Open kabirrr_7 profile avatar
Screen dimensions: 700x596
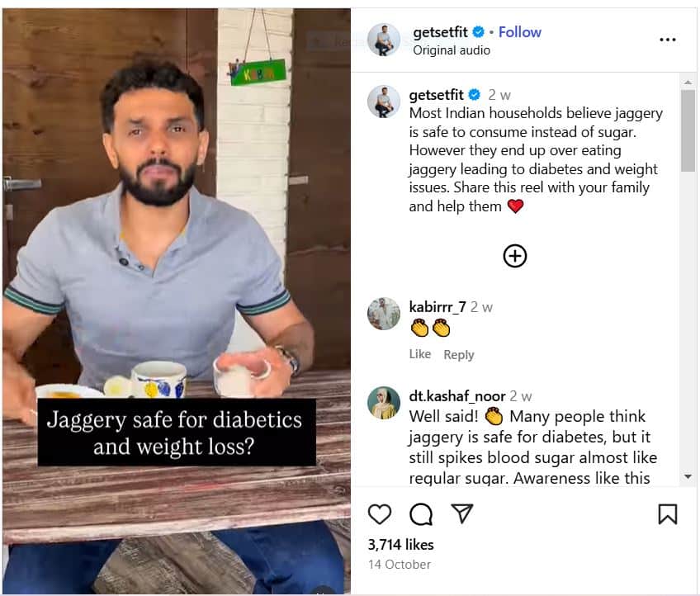384,314
